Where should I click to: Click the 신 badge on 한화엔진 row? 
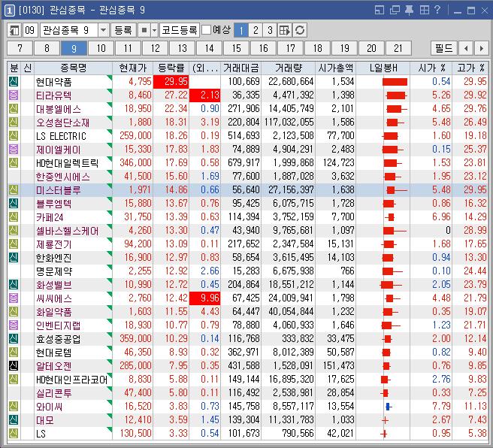14,258
